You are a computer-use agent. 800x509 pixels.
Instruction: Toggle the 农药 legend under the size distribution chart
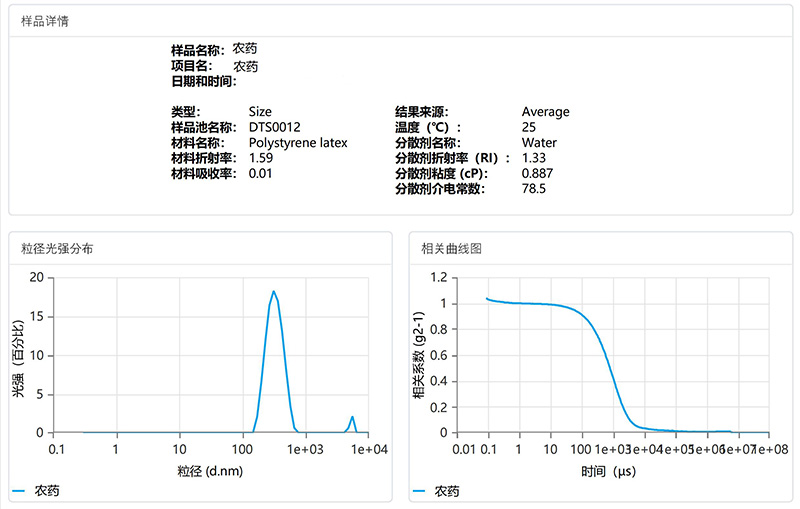[x=36, y=491]
